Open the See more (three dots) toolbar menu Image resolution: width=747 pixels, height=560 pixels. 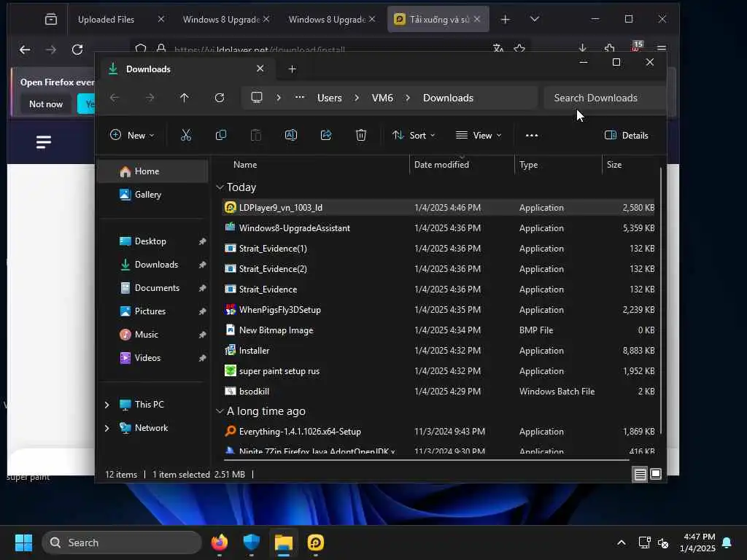point(532,135)
